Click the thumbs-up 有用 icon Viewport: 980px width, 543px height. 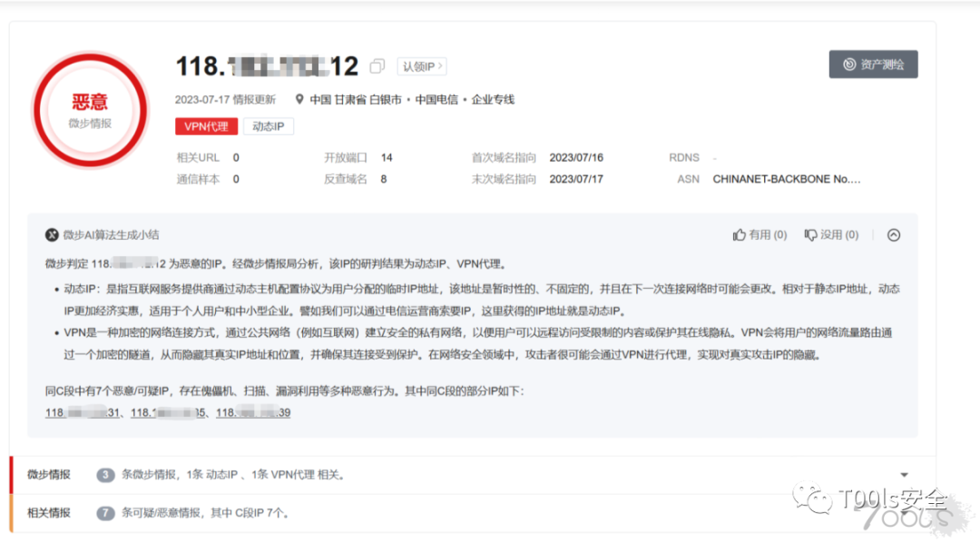click(x=740, y=235)
